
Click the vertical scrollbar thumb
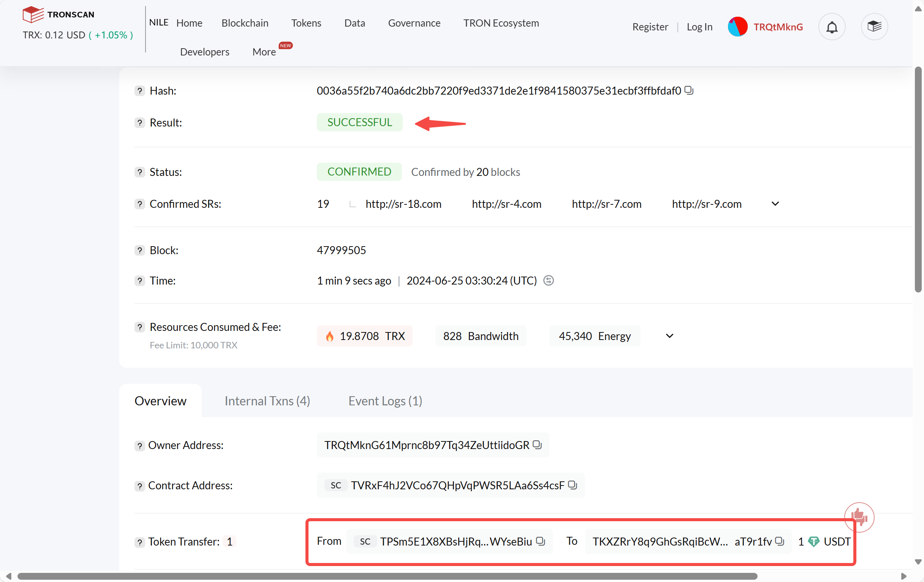pos(918,180)
